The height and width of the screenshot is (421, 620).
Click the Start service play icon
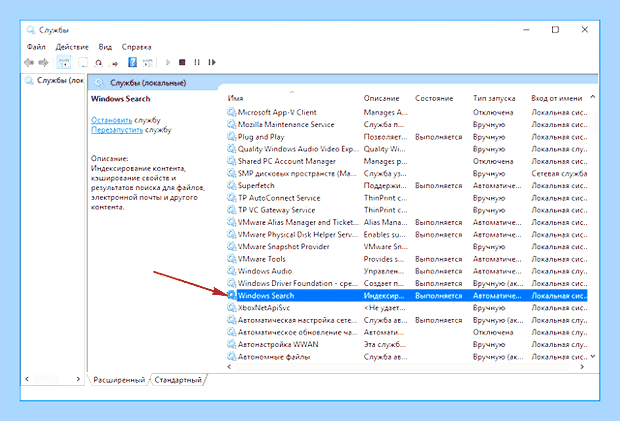click(x=168, y=62)
